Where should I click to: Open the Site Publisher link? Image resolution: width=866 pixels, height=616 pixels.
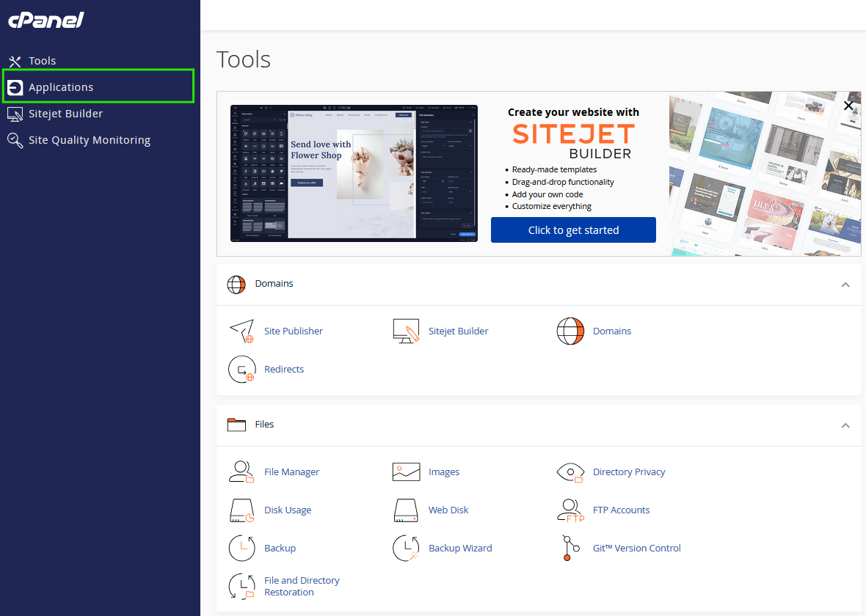point(294,331)
